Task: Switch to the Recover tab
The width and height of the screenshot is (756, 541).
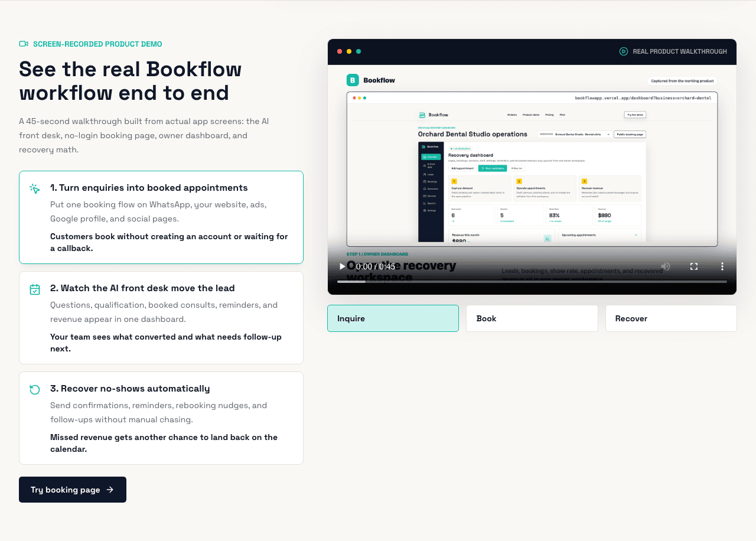Action: pyautogui.click(x=671, y=318)
